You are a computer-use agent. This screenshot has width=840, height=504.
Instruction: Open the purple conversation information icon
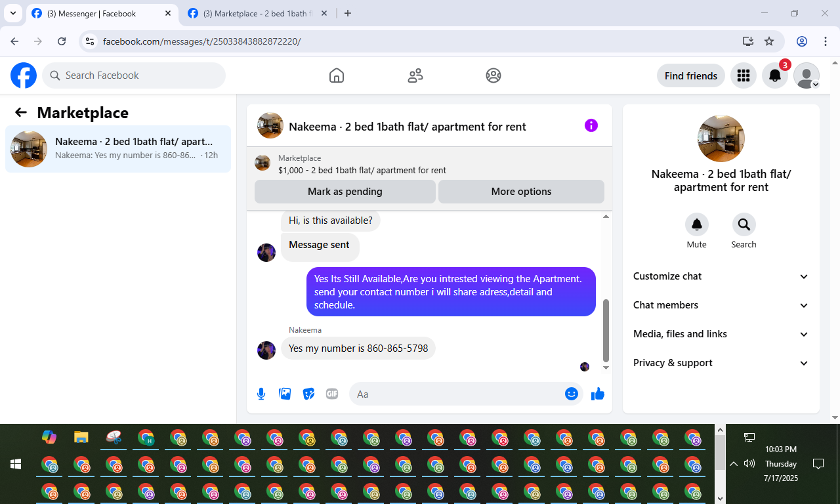tap(591, 125)
